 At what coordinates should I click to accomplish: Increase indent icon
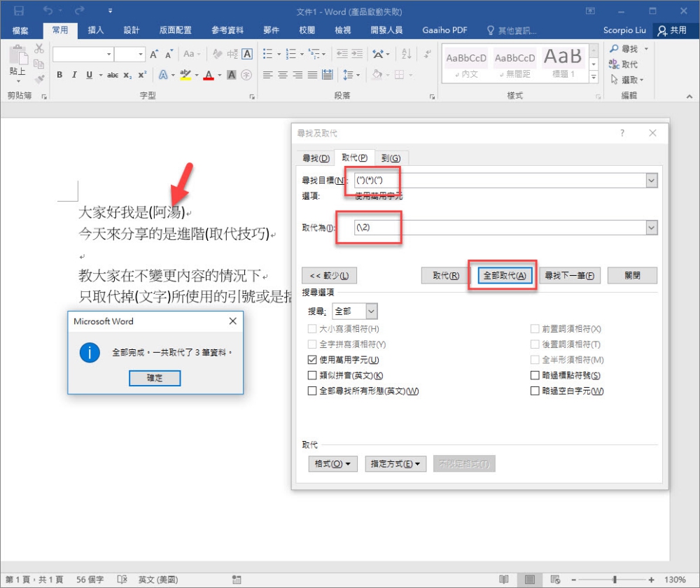pos(357,55)
